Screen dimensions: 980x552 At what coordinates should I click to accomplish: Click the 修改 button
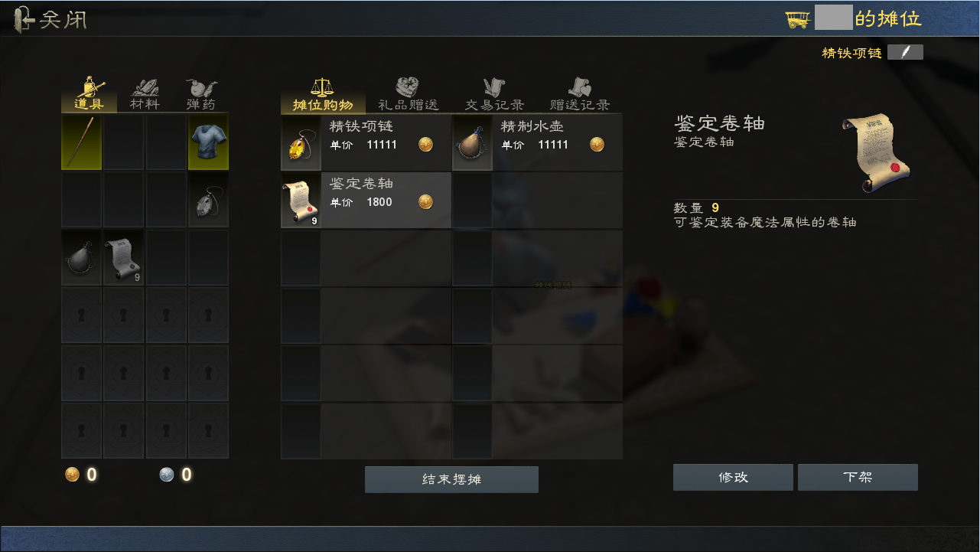733,477
